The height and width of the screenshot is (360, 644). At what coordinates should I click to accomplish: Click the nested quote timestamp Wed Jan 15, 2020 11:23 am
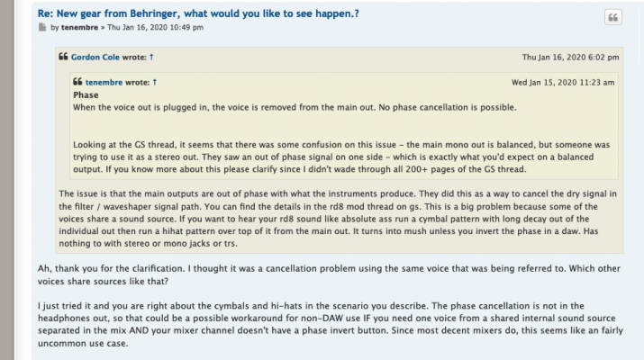point(563,83)
